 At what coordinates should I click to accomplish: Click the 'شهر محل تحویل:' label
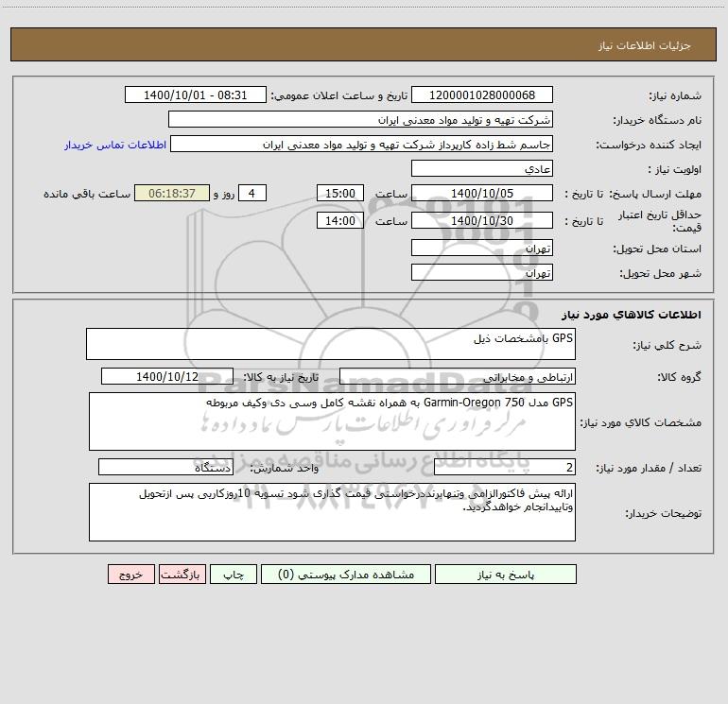click(x=660, y=273)
